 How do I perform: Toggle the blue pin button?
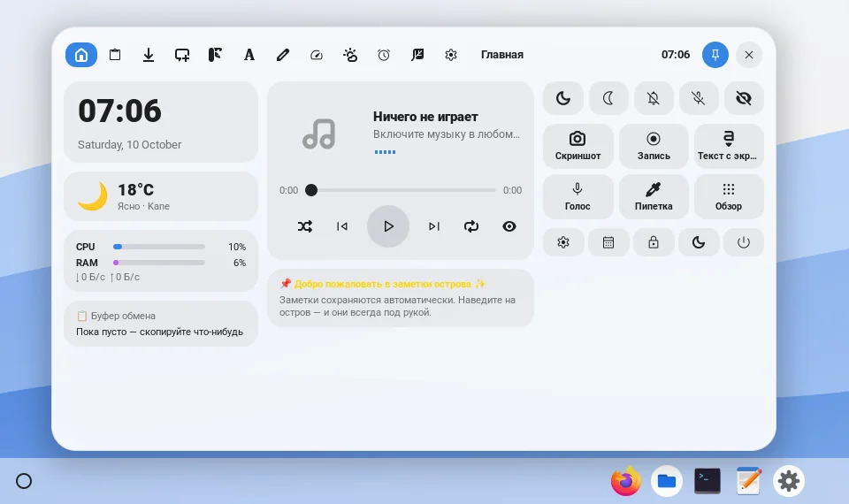(715, 55)
